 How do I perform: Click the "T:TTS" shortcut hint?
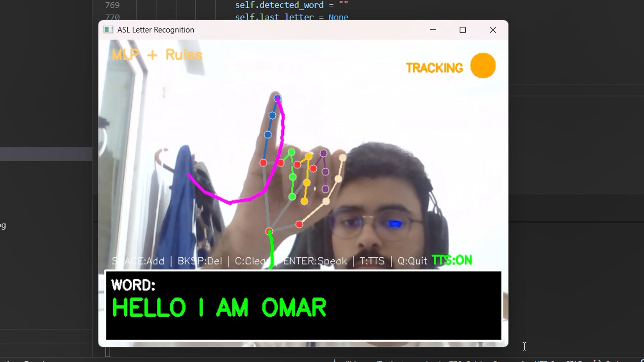(372, 261)
